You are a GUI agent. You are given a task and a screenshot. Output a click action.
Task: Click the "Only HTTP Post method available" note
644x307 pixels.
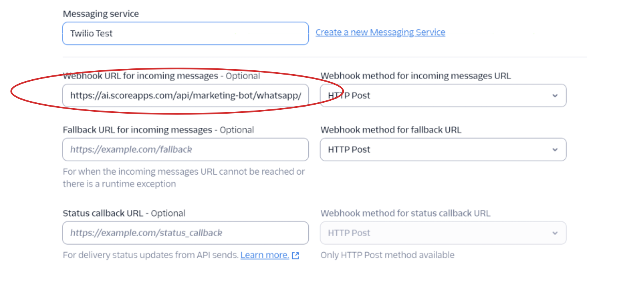387,255
